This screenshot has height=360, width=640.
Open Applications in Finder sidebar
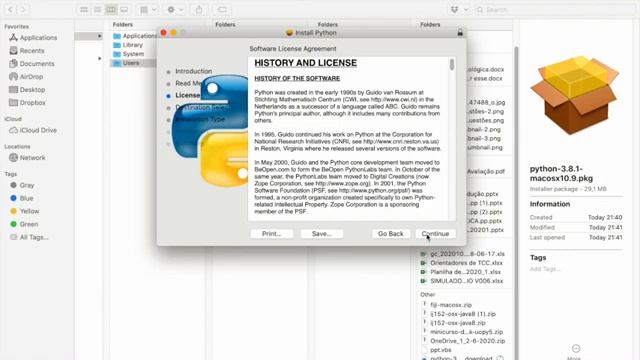(38, 38)
